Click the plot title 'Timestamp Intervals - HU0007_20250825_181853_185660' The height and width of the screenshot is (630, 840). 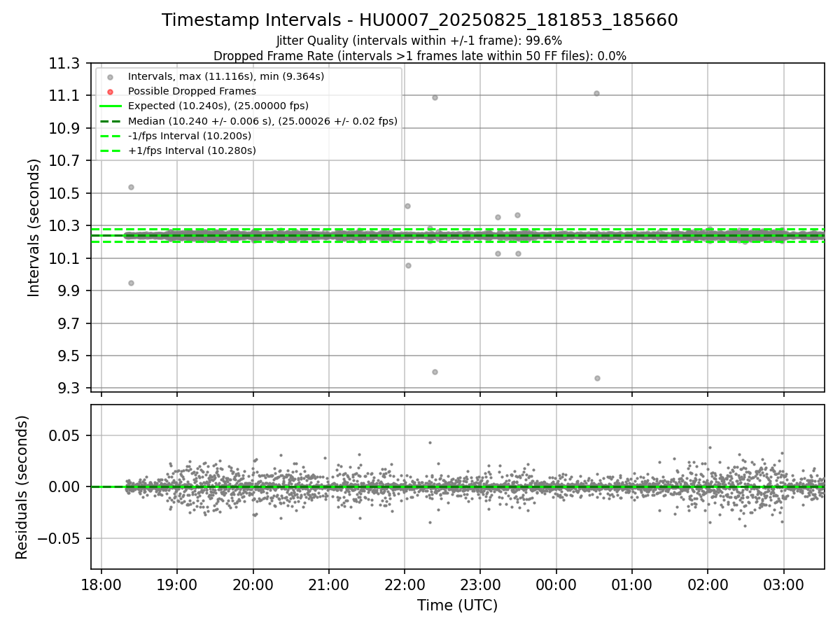[420, 20]
